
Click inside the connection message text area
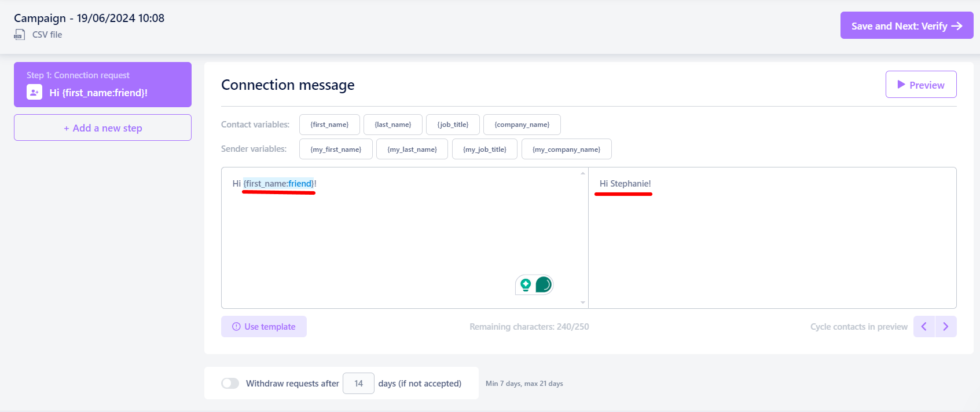405,238
